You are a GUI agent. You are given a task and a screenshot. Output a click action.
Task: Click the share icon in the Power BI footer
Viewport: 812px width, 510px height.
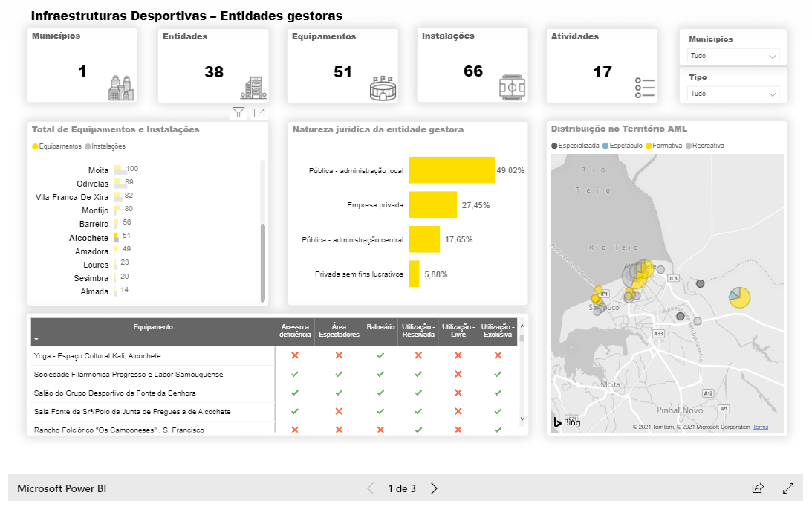(758, 488)
